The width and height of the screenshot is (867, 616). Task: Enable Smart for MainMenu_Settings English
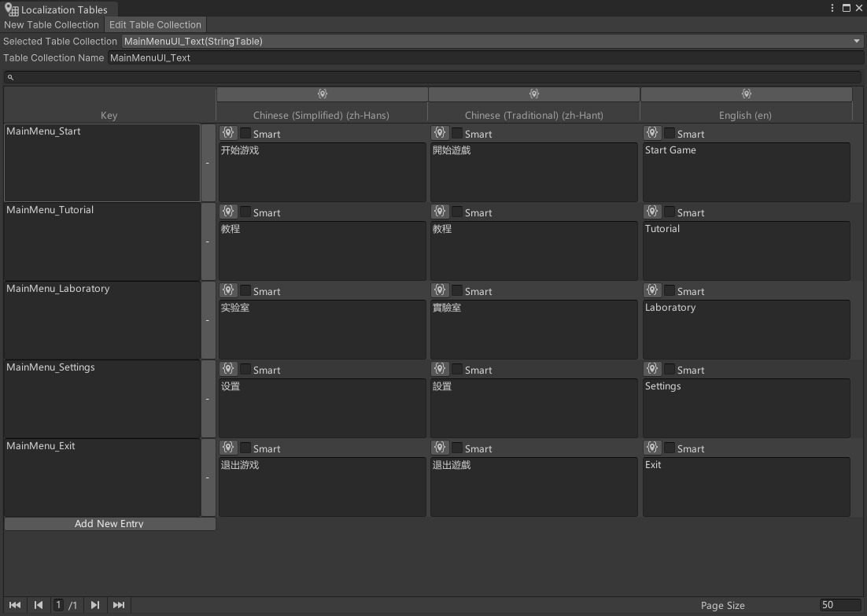670,370
